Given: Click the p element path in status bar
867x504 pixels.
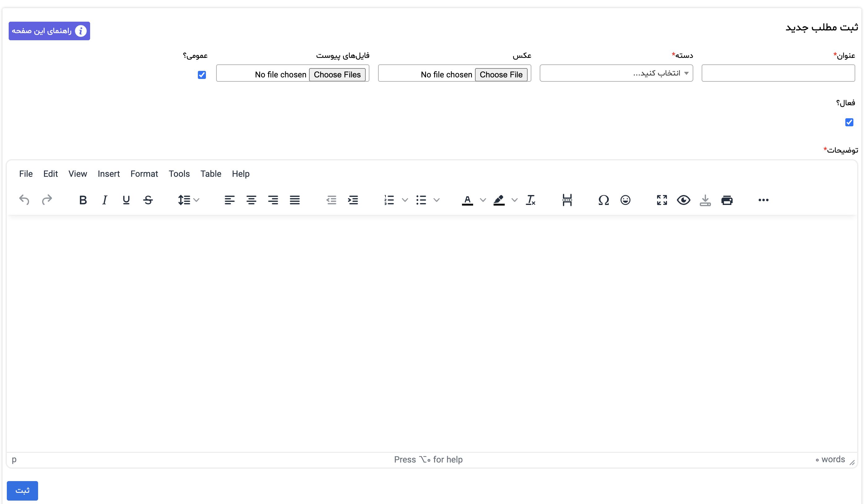Looking at the screenshot, I should coord(14,459).
